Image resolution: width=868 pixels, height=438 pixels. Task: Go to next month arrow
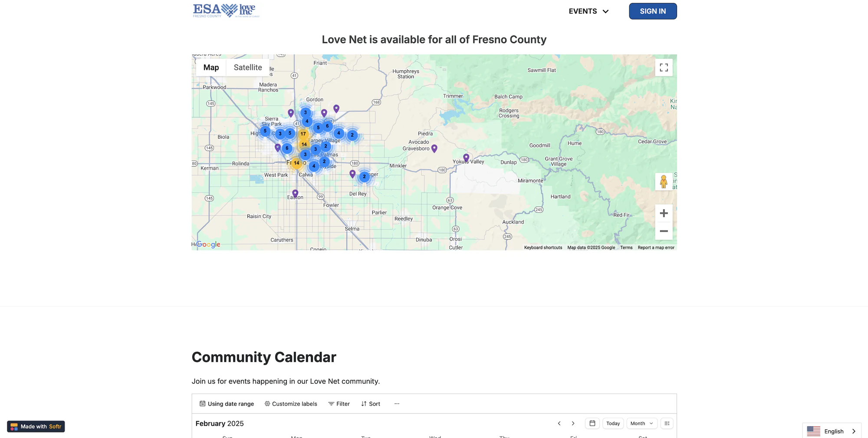pos(573,423)
